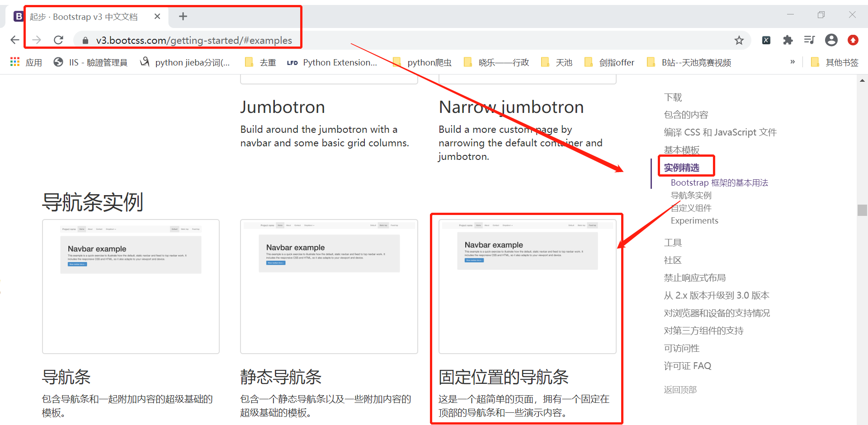This screenshot has height=425, width=868.
Task: Click the browser forward arrow
Action: [37, 40]
